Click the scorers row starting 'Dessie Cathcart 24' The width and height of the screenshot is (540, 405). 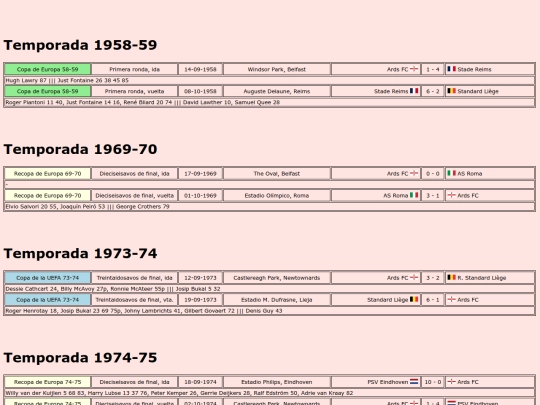(269, 289)
